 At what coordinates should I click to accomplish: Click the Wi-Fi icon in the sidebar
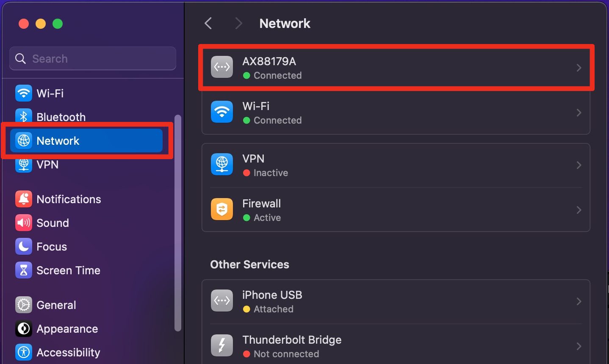(x=24, y=93)
